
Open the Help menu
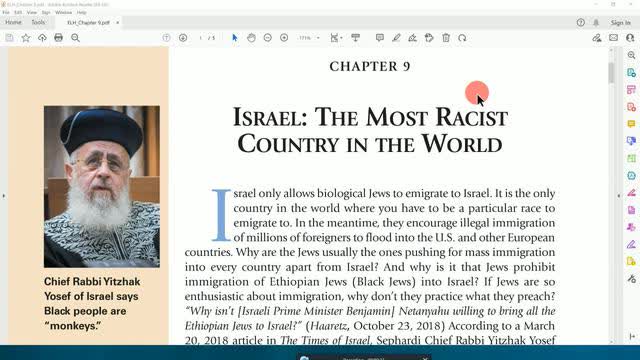[x=81, y=13]
